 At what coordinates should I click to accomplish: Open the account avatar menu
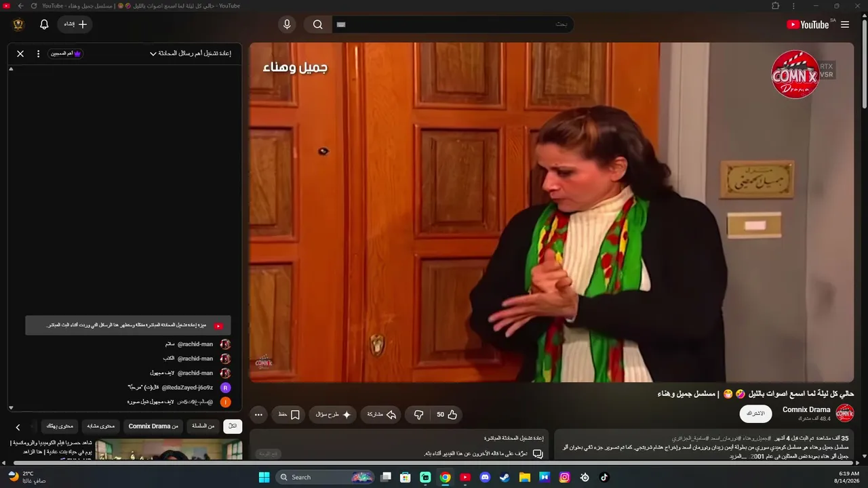tap(18, 24)
